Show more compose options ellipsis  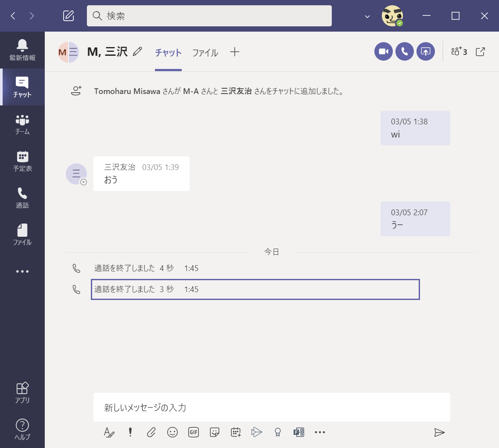[x=320, y=432]
